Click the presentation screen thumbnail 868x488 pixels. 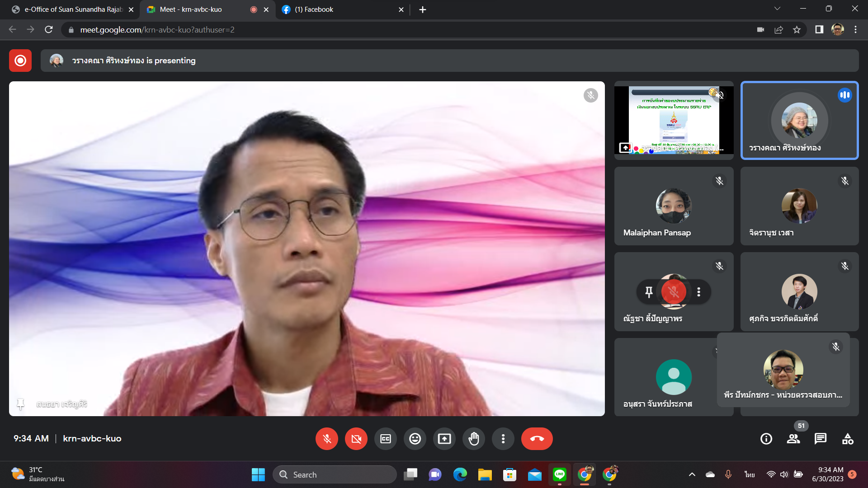tap(674, 120)
